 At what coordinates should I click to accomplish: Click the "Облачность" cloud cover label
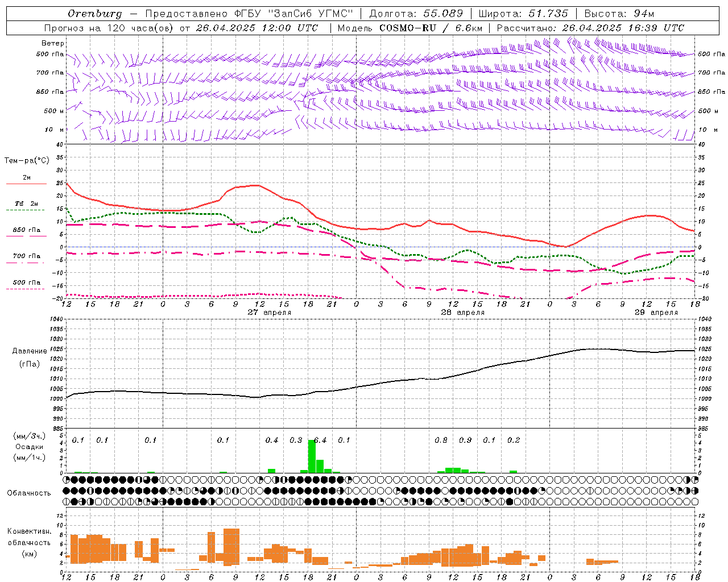pyautogui.click(x=29, y=493)
